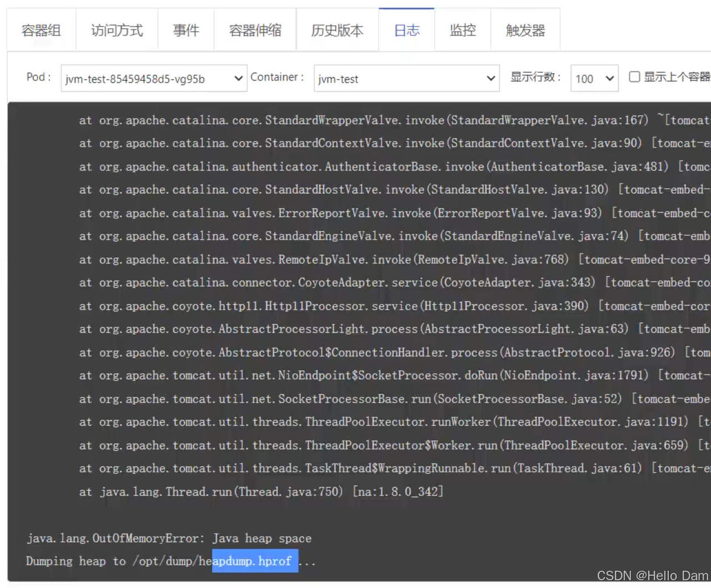This screenshot has width=711, height=588.
Task: Click the CoyoteAdapter.service log line
Action: (395, 282)
